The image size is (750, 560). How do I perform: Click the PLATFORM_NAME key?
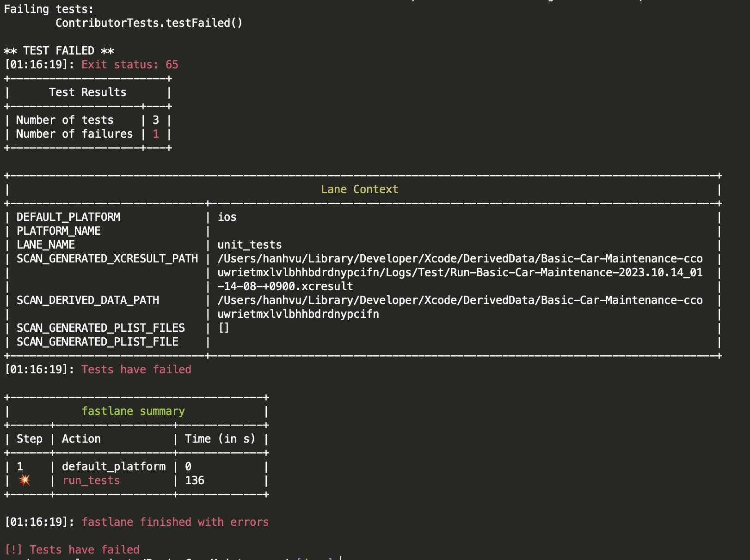pos(59,231)
